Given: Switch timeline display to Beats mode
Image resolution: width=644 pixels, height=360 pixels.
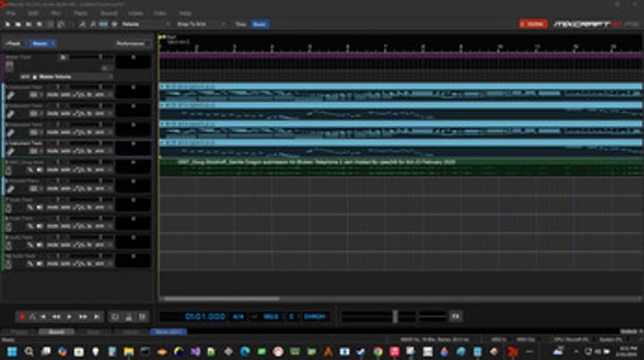Looking at the screenshot, I should (260, 24).
